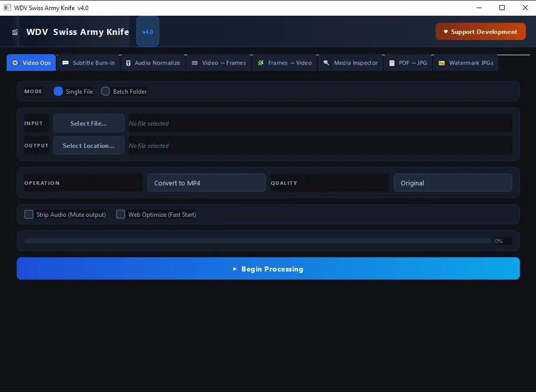Image resolution: width=536 pixels, height=392 pixels.
Task: Switch to the Subtitle Burn-in tab
Action: 89,63
